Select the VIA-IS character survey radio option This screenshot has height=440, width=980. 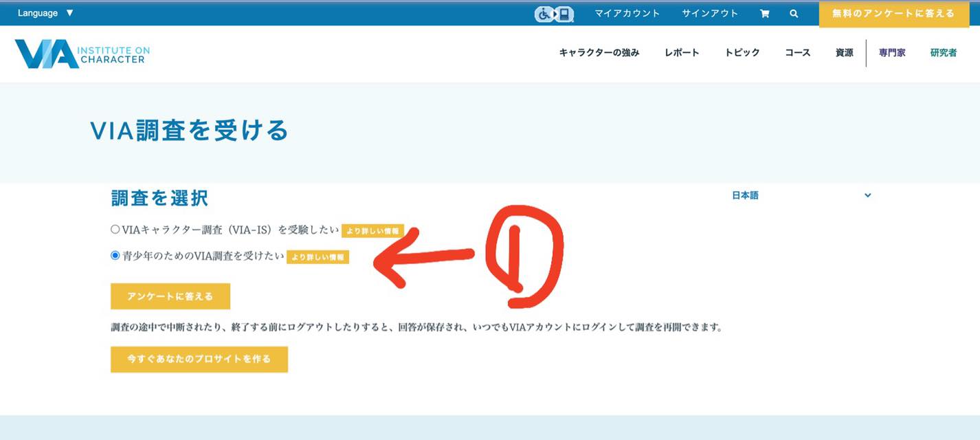[115, 230]
